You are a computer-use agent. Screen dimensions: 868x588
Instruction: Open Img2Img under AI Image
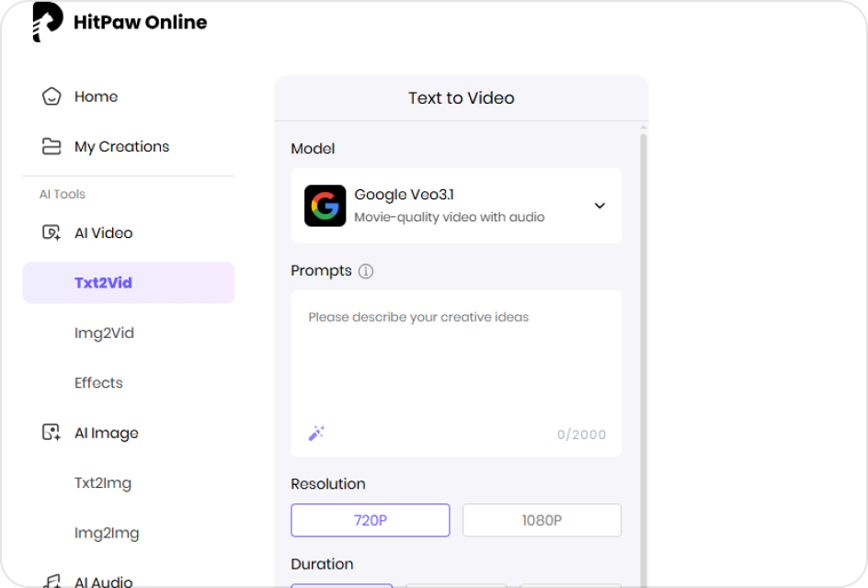click(107, 533)
